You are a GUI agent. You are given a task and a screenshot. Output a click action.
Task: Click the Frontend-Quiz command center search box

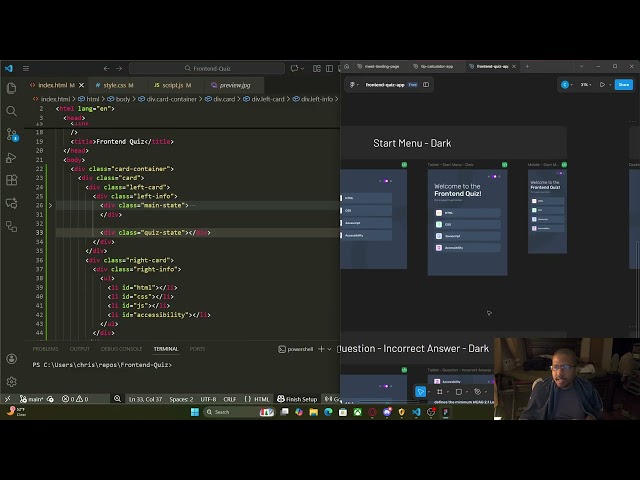point(207,69)
